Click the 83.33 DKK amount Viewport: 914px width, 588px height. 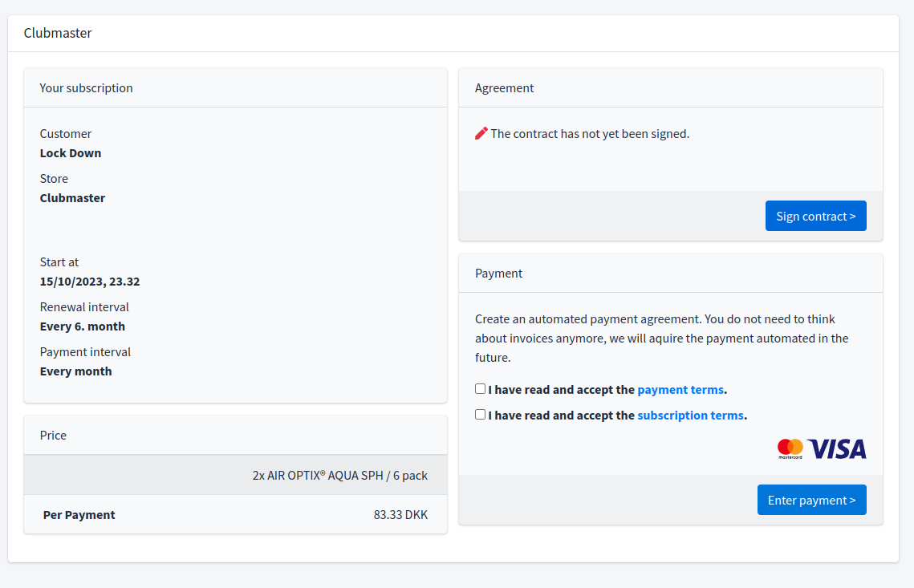click(x=400, y=515)
